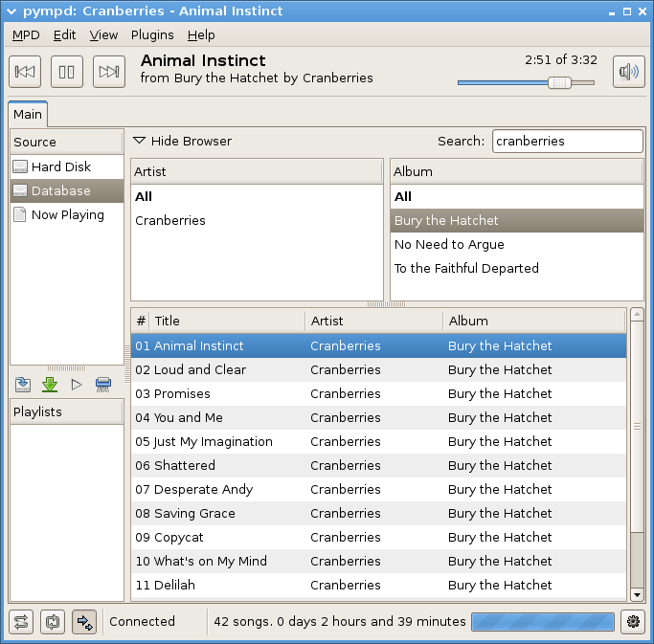
Task: Click the song list vertical scrollbar thumb
Action: [637, 427]
